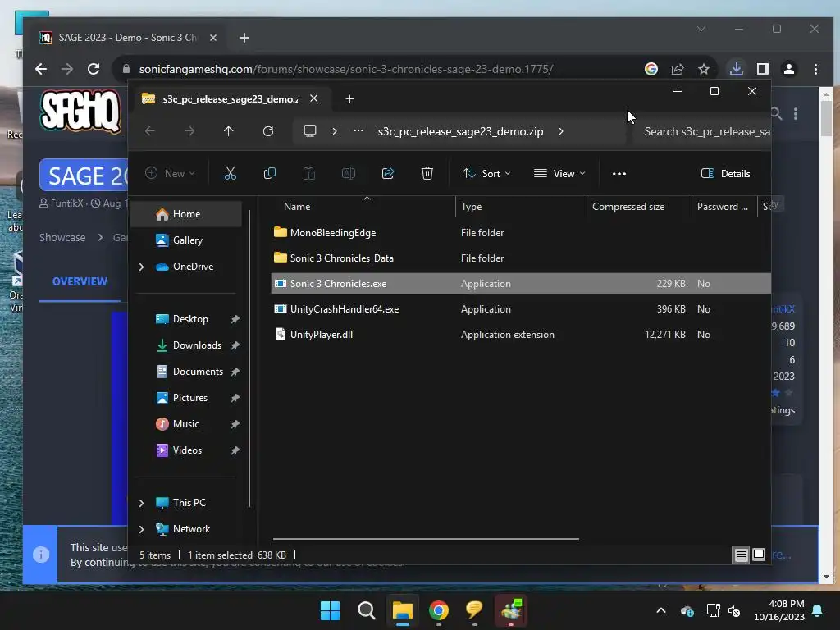Open the View dropdown menu
This screenshot has width=840, height=630.
(x=559, y=174)
